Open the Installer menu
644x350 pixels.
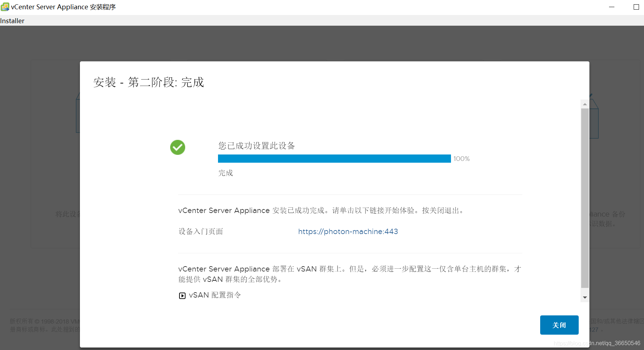pos(12,21)
